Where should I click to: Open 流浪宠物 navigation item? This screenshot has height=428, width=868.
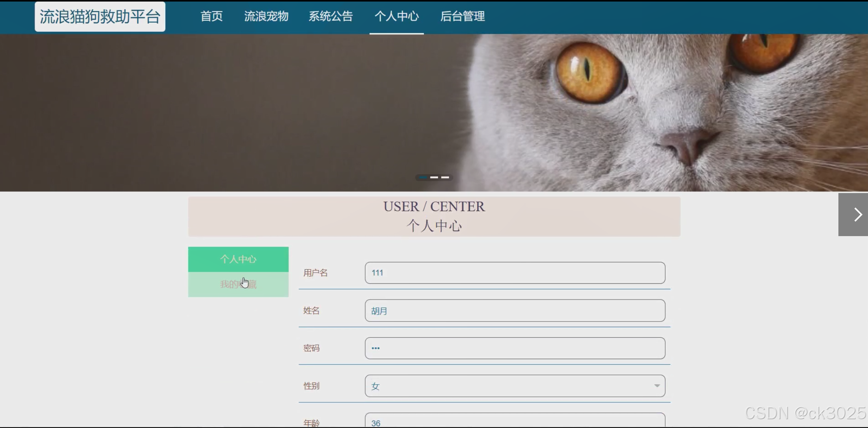(266, 17)
